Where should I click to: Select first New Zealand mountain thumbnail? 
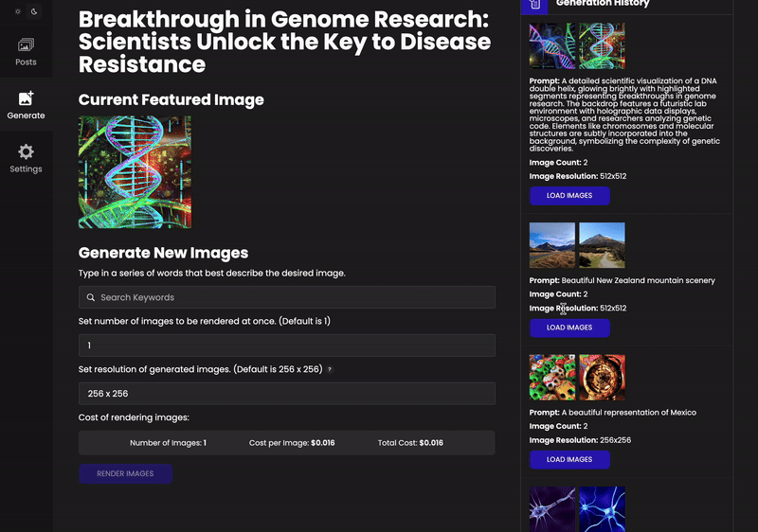(x=552, y=245)
